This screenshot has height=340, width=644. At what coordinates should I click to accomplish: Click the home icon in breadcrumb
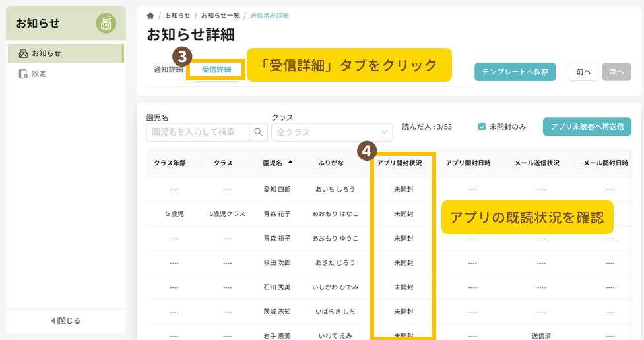coord(150,15)
